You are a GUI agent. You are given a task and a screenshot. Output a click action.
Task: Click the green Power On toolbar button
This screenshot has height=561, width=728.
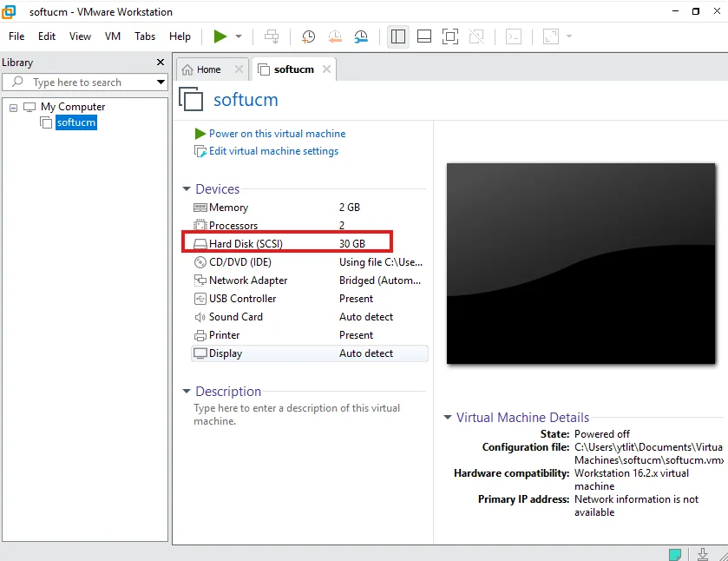point(220,36)
